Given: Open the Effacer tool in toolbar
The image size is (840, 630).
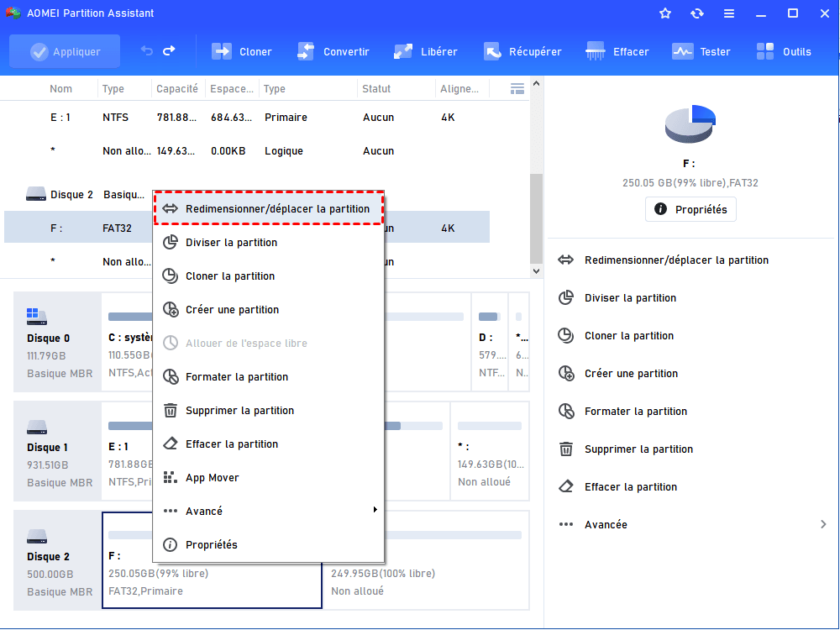Looking at the screenshot, I should pyautogui.click(x=617, y=51).
